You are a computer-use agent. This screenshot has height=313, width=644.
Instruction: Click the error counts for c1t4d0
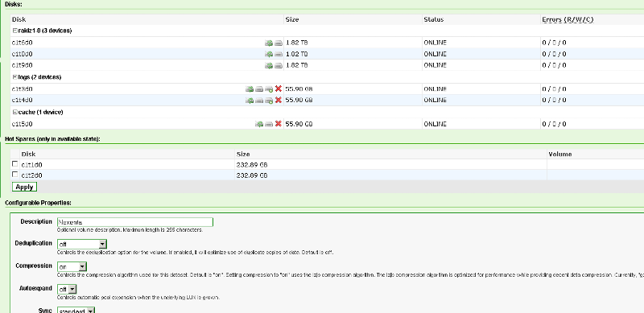554,101
